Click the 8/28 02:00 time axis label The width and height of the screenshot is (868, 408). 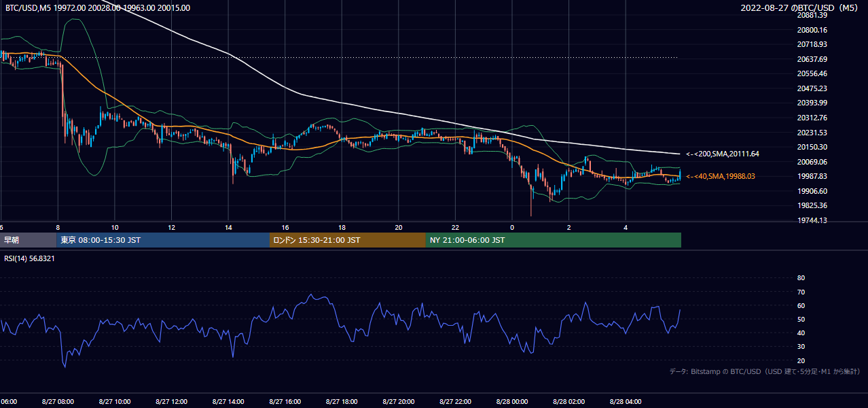click(x=568, y=402)
